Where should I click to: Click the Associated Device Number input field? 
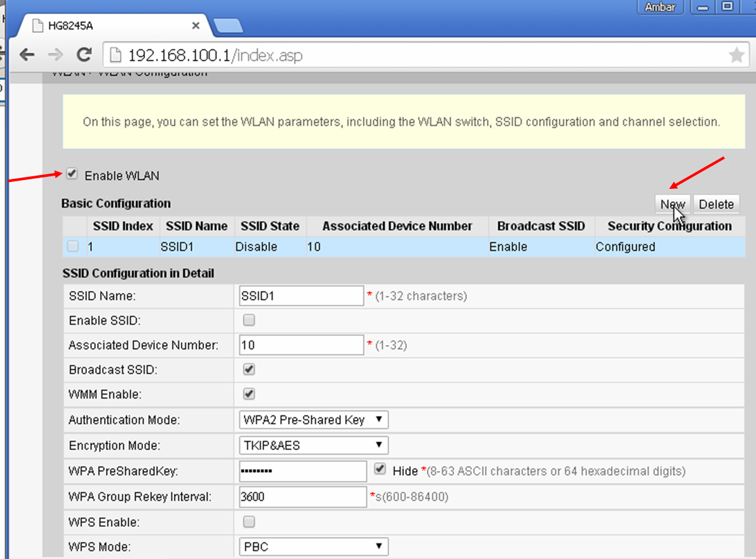pos(301,345)
